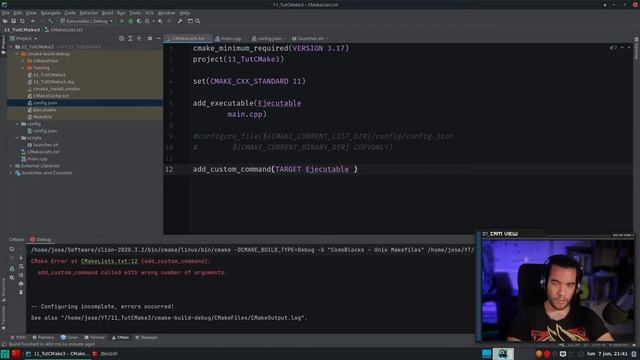The width and height of the screenshot is (640, 360).
Task: Open the Problems tool window
Action: tap(43, 338)
